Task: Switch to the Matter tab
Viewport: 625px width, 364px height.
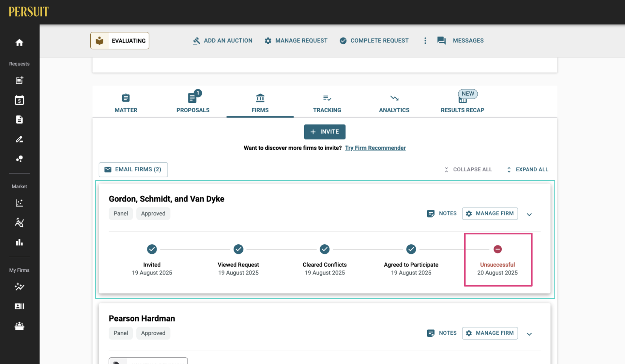Action: point(126,104)
